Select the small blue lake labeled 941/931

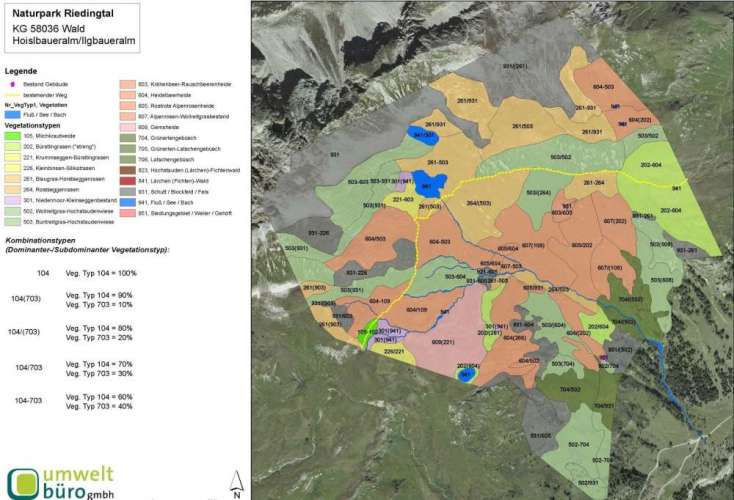tap(422, 134)
